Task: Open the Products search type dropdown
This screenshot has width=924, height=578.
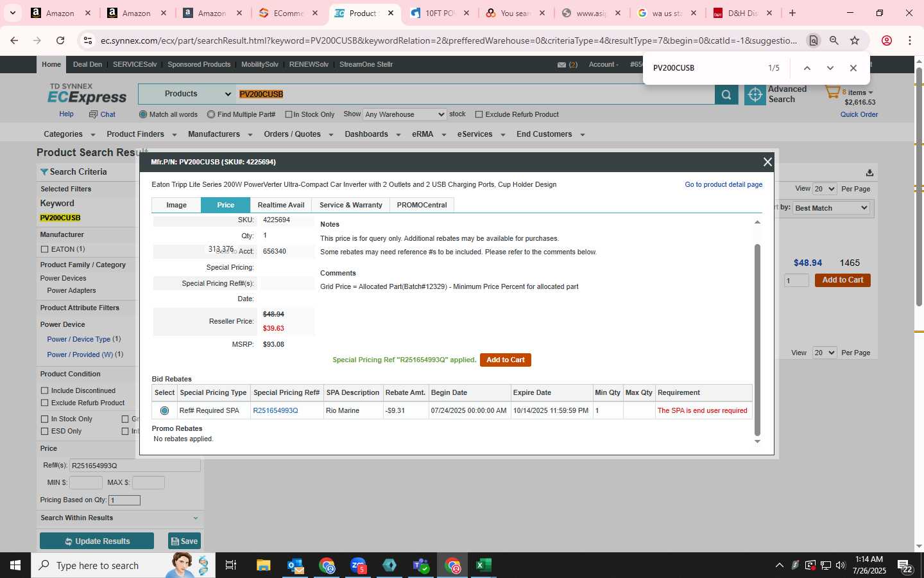Action: (187, 94)
